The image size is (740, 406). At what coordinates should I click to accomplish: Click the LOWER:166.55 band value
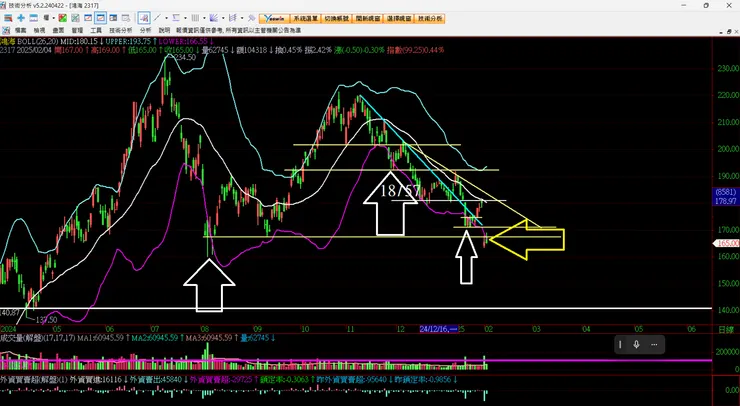pyautogui.click(x=183, y=42)
